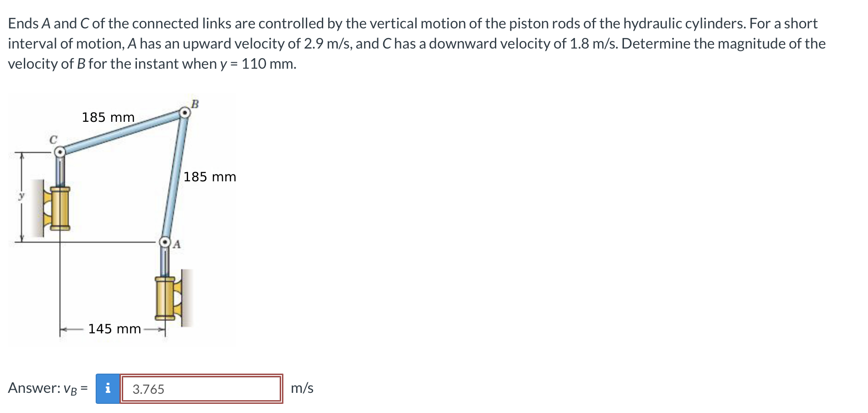The width and height of the screenshot is (868, 413).
Task: Select the pin joint icon at point B
Action: (185, 112)
